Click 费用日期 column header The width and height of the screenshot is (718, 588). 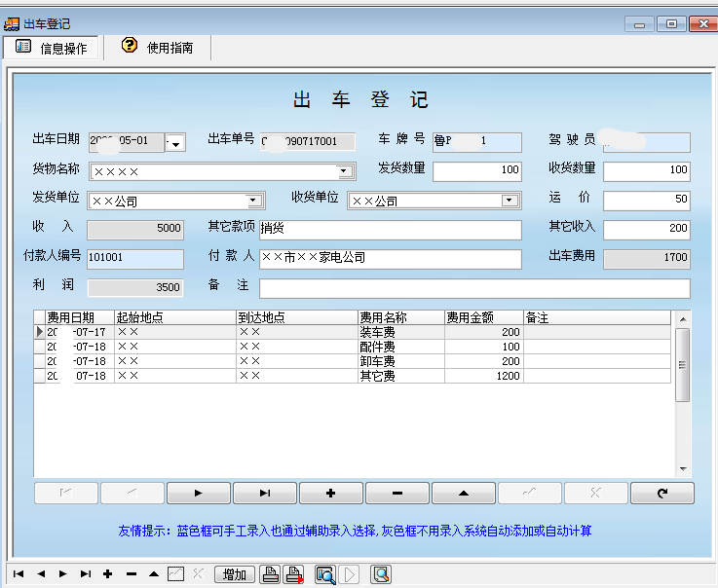[80, 317]
